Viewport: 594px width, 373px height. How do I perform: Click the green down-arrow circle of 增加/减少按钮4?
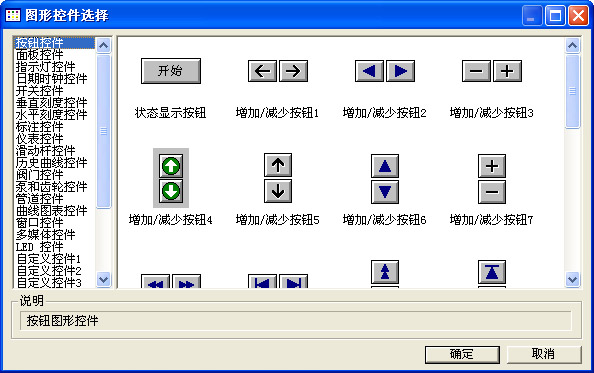pos(171,191)
